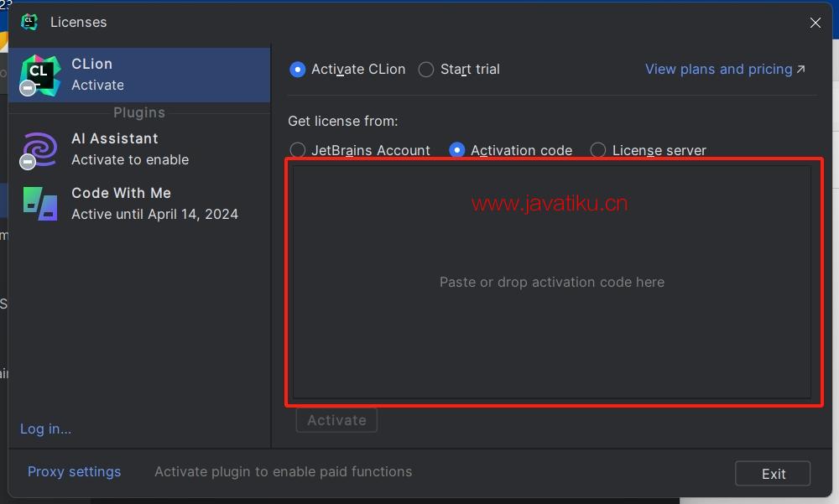
Task: Choose the Start trial radio option
Action: [426, 70]
